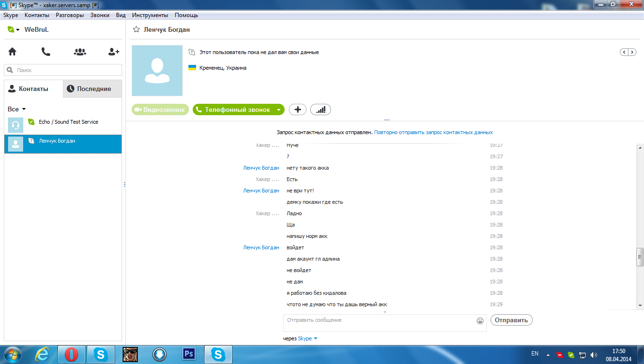Click the Отправить button
The image size is (644, 364).
point(511,320)
